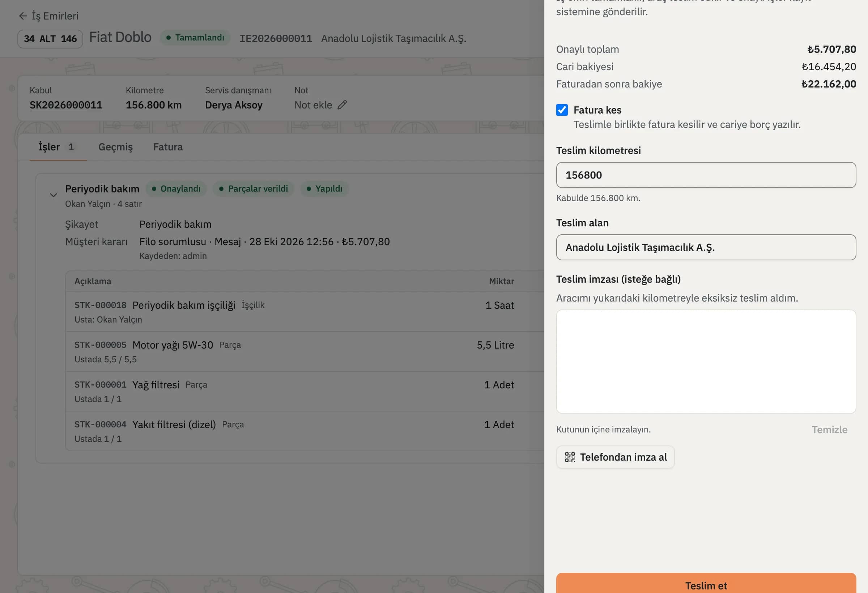Viewport: 868px width, 593px height.
Task: Click the pencil icon beside Not ekle
Action: (342, 105)
